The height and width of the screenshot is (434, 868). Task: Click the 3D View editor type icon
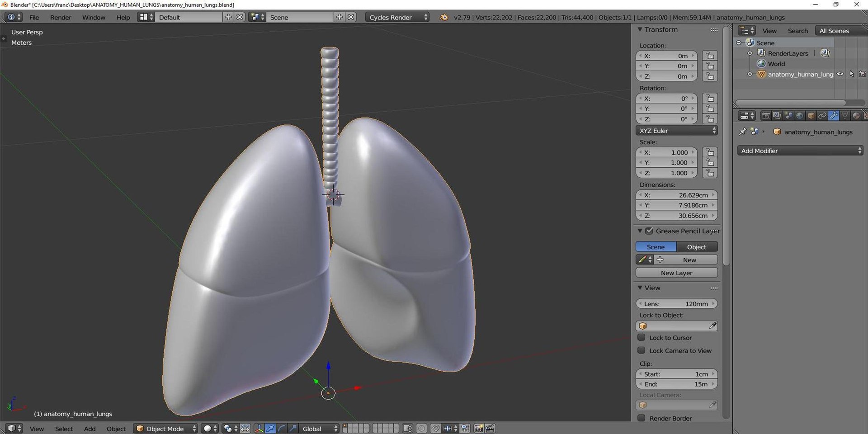pos(14,428)
